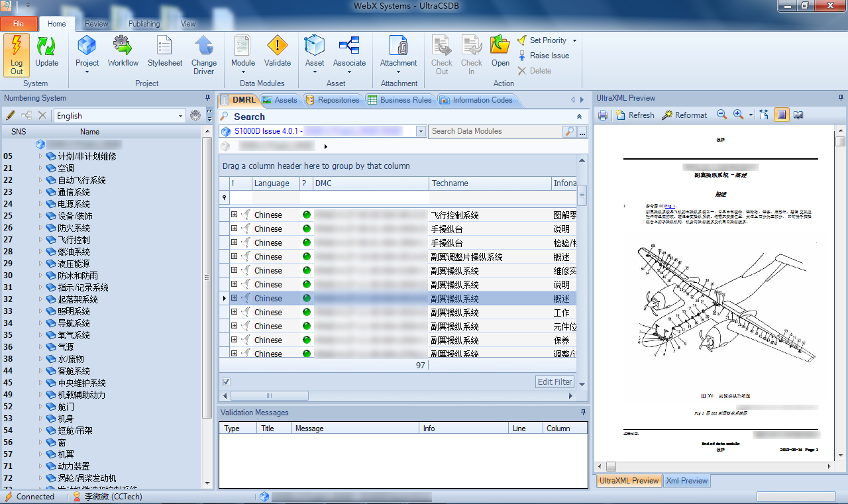Open the Workflow tool
The image size is (848, 504).
point(123,52)
